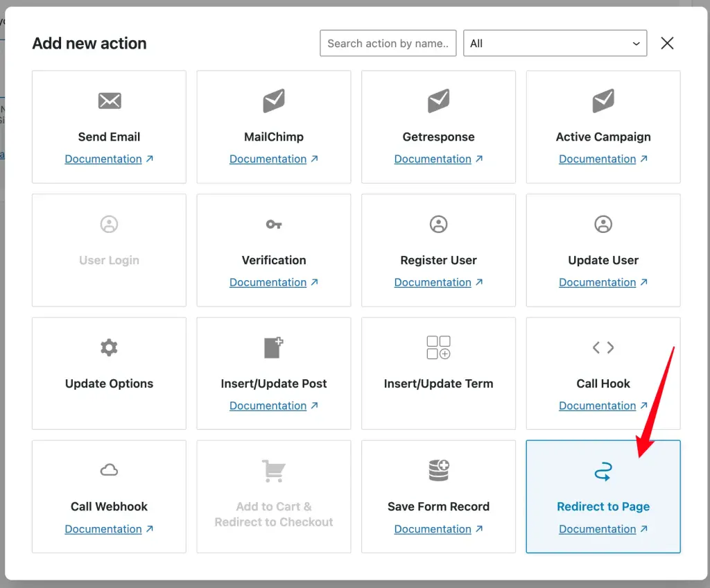Click the Send Email title text
Viewport: 710px width, 588px height.
coord(109,137)
